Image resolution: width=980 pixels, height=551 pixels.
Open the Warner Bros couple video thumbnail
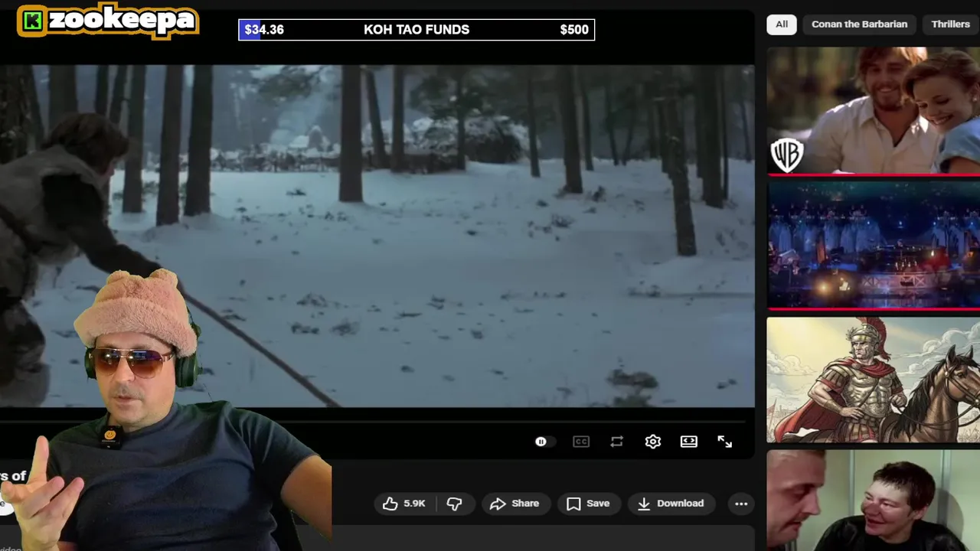click(873, 110)
